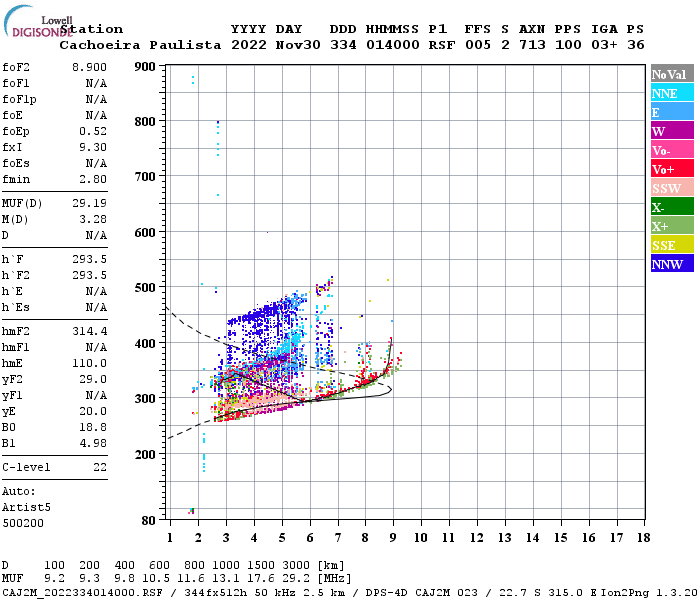Click the foEp value 0.52

click(93, 131)
